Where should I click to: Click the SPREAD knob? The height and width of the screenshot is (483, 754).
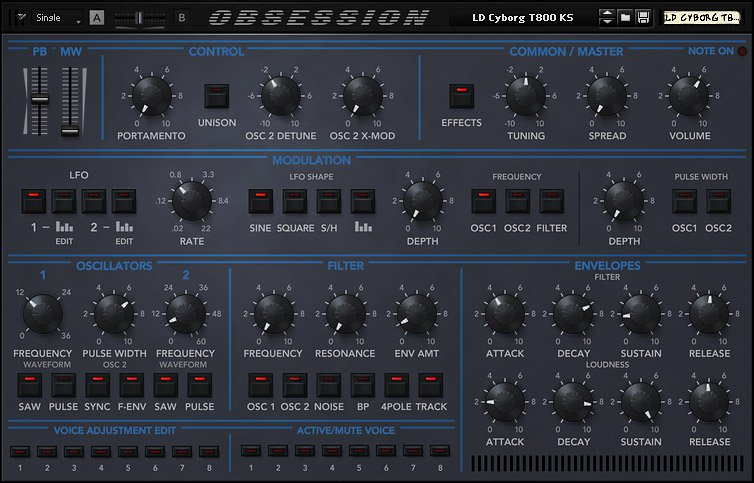point(607,96)
